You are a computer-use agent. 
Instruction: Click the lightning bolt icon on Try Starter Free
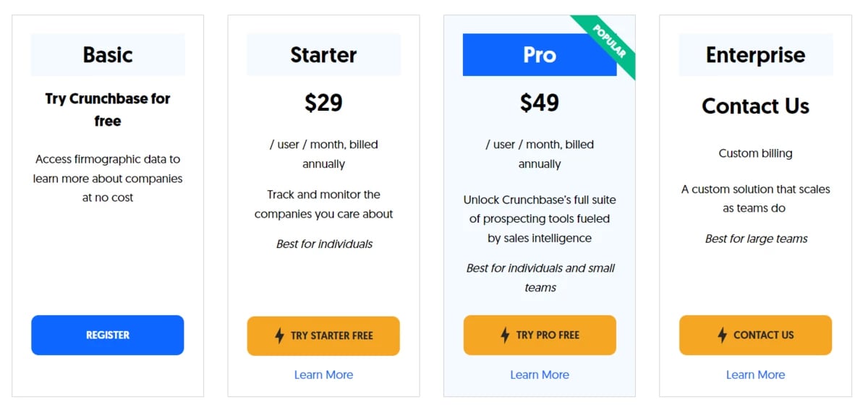click(280, 336)
